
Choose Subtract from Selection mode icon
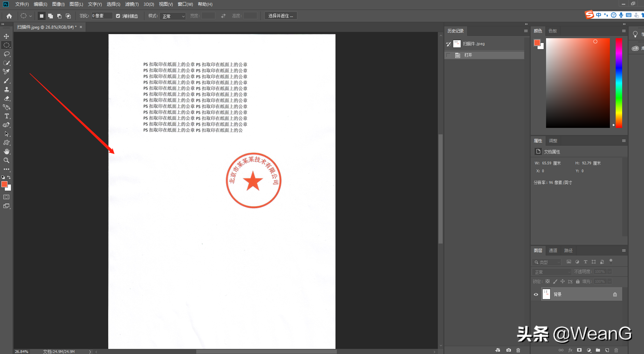tap(59, 16)
